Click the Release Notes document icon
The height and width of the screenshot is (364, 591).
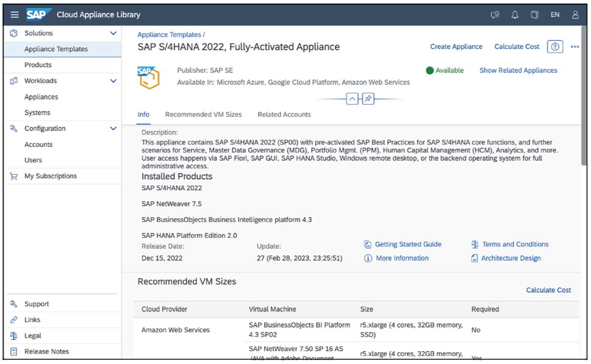point(13,351)
